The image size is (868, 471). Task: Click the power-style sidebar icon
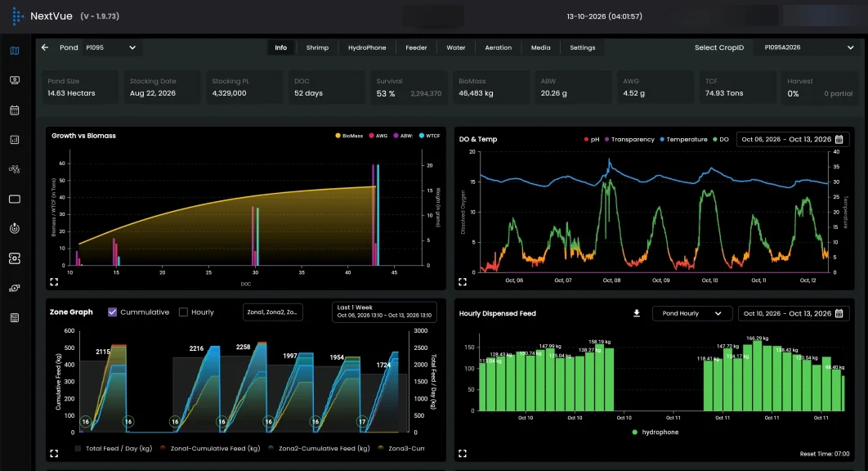[15, 228]
